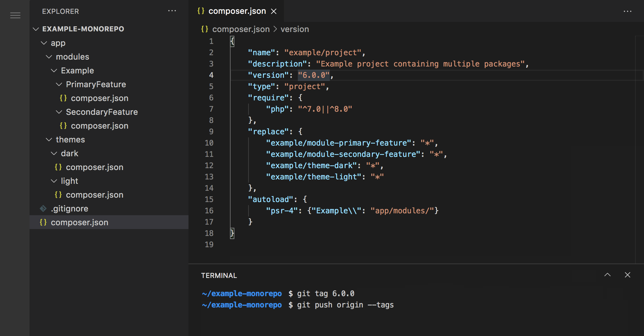Screen dimensions: 644x336
Task: Click the hamburger menu icon
Action: pyautogui.click(x=16, y=15)
